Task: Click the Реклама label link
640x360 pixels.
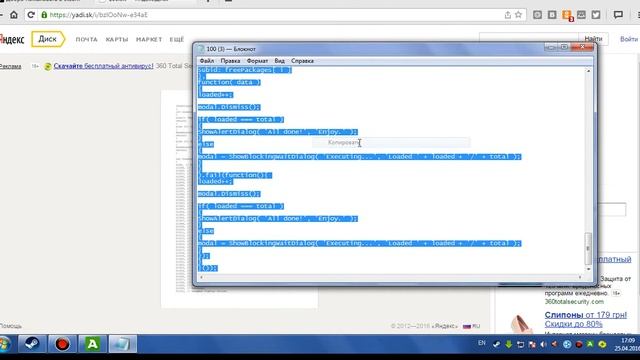Action: pos(10,66)
